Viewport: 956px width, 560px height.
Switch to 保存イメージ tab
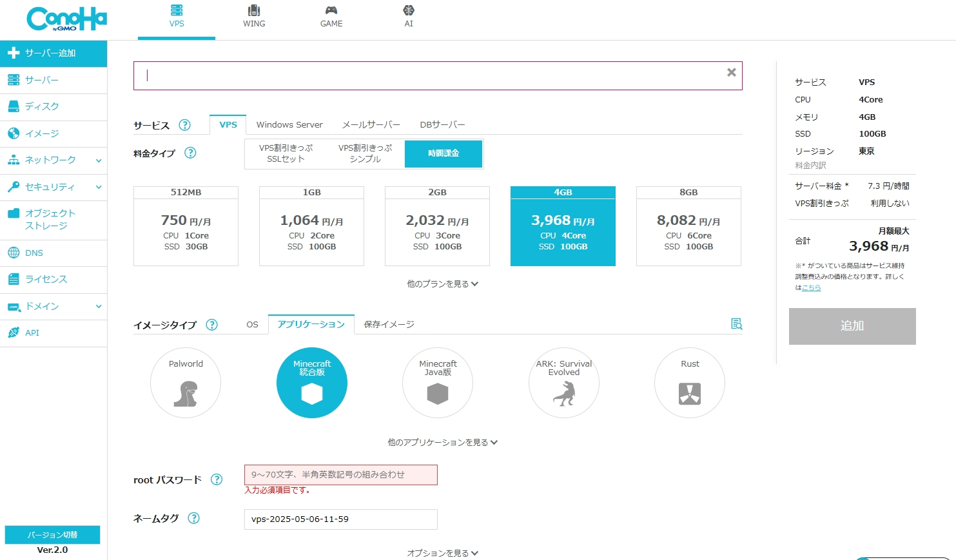(x=389, y=324)
